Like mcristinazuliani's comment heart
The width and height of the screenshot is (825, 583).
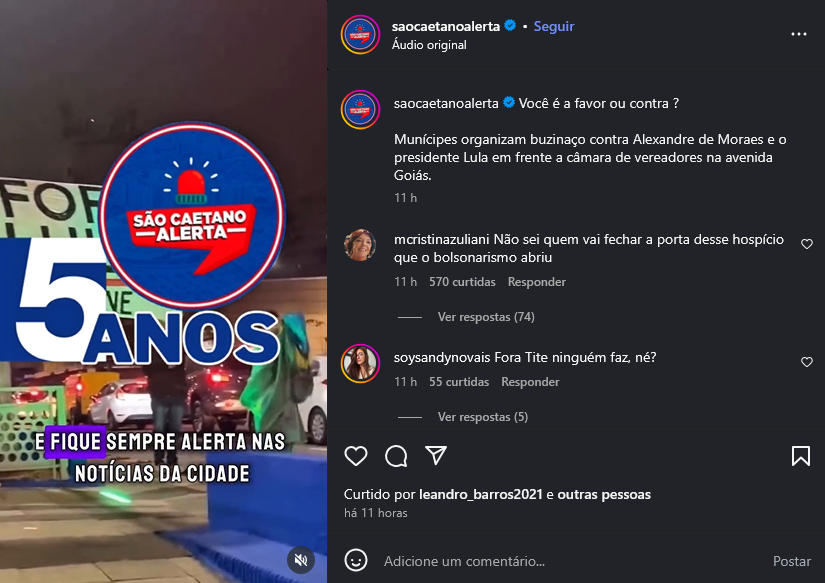(x=807, y=244)
